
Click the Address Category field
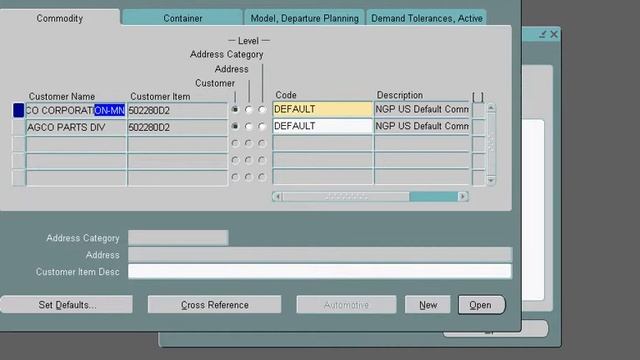click(x=178, y=238)
